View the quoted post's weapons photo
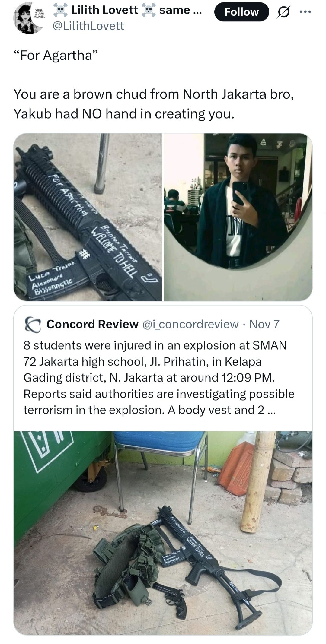 click(x=163, y=533)
